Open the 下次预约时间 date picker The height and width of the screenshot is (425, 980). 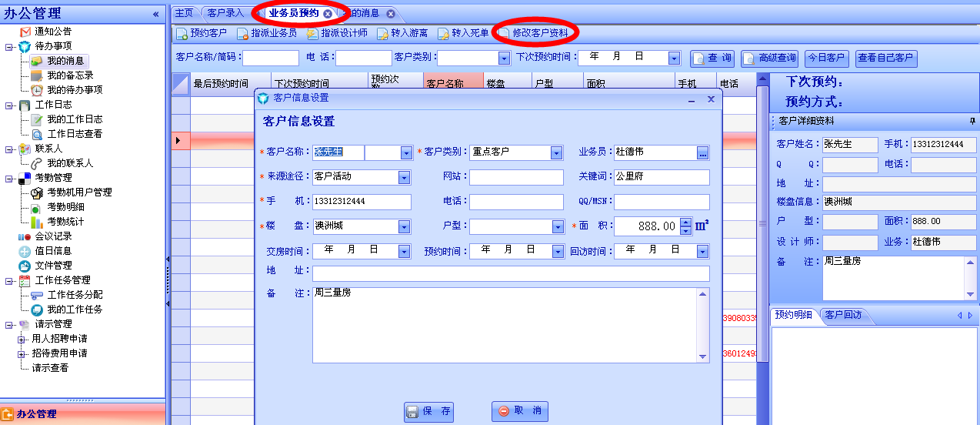[x=674, y=59]
